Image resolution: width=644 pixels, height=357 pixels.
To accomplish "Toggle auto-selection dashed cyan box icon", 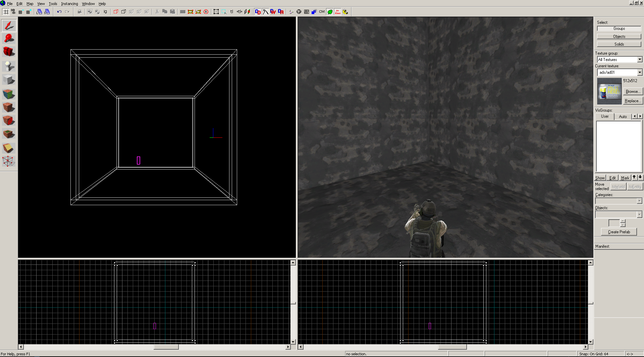I will (224, 12).
